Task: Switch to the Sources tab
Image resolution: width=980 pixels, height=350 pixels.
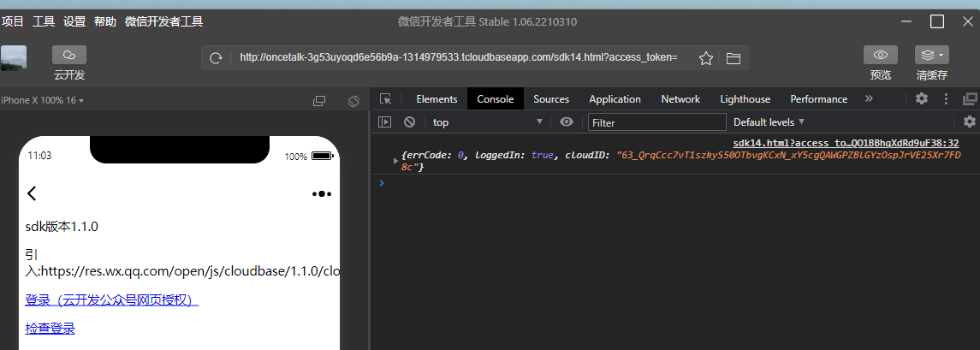Action: coord(551,98)
